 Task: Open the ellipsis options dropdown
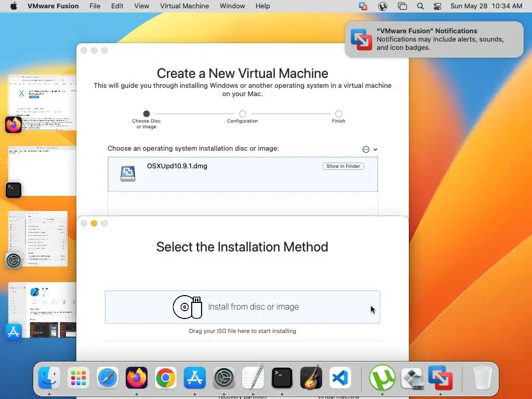pyautogui.click(x=369, y=149)
